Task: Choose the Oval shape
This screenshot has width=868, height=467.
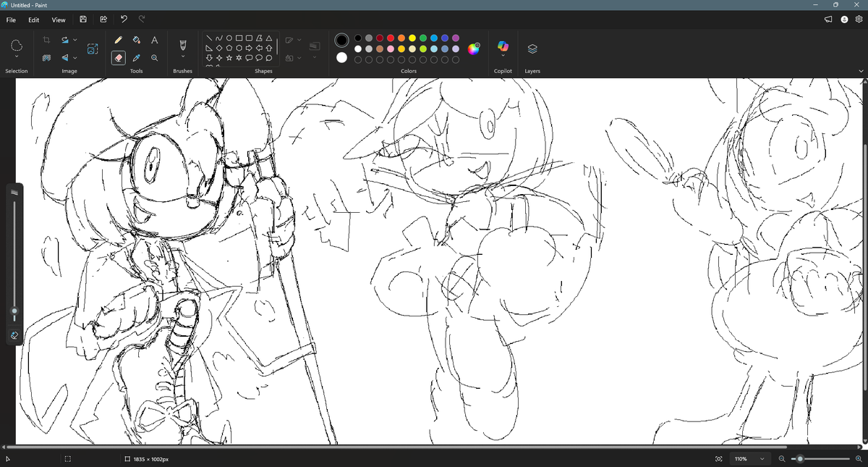Action: tap(229, 38)
